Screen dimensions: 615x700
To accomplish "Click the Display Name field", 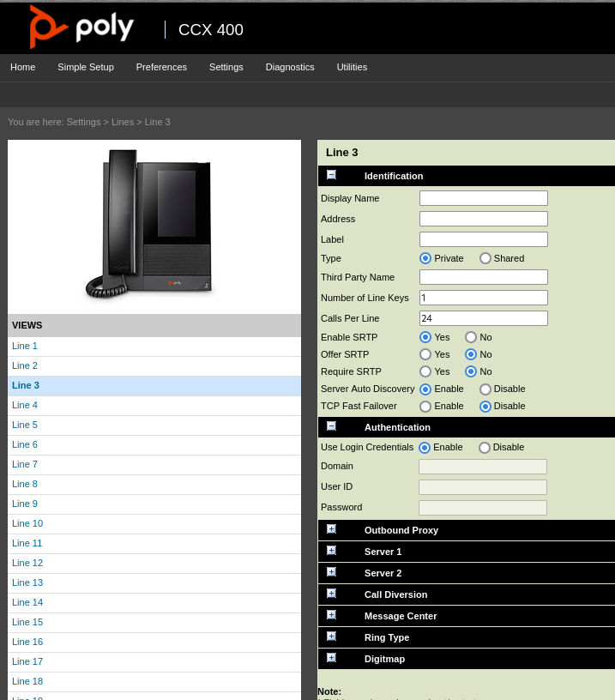I will (x=484, y=198).
